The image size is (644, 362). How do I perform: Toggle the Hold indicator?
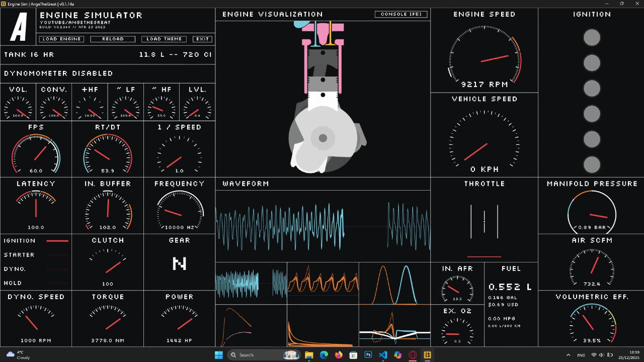click(57, 283)
